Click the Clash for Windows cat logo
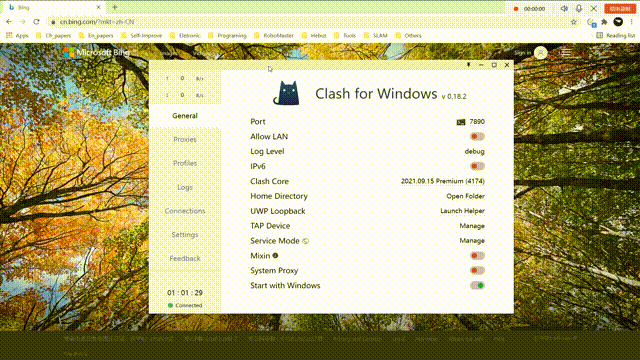Image resolution: width=640 pixels, height=360 pixels. [x=286, y=93]
